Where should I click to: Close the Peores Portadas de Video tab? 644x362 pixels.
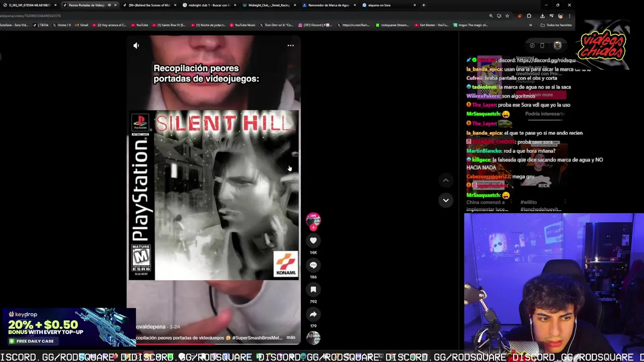coord(115,5)
